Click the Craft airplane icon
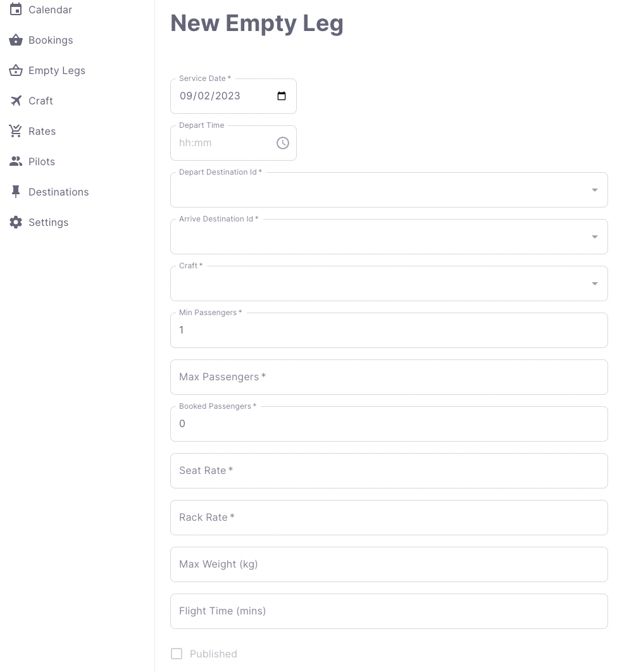The height and width of the screenshot is (672, 629). point(16,101)
